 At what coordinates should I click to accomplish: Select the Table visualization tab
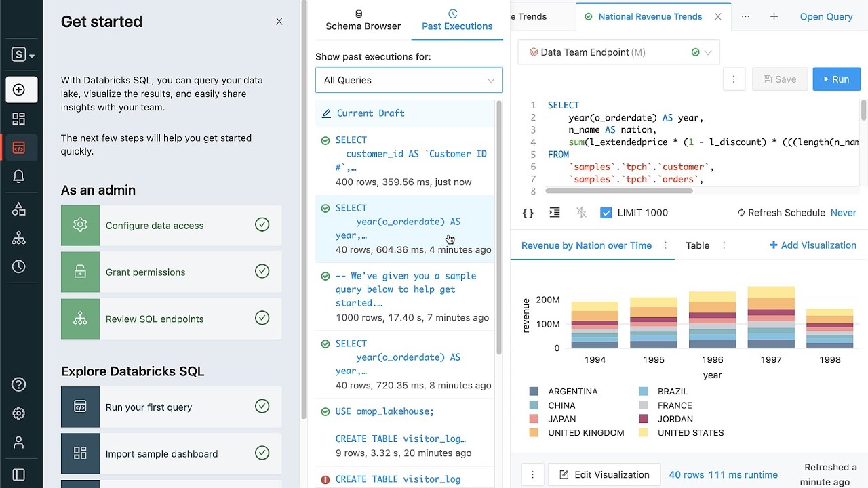coord(697,245)
